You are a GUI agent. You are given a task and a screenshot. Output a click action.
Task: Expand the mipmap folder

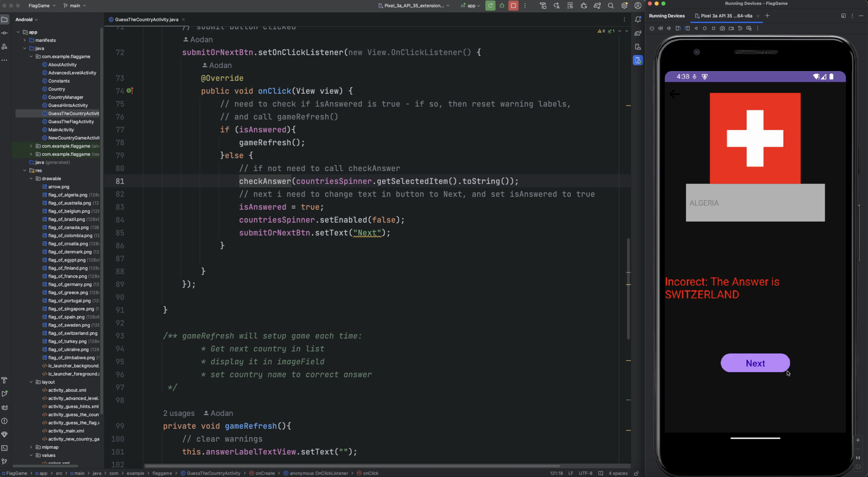pyautogui.click(x=31, y=447)
